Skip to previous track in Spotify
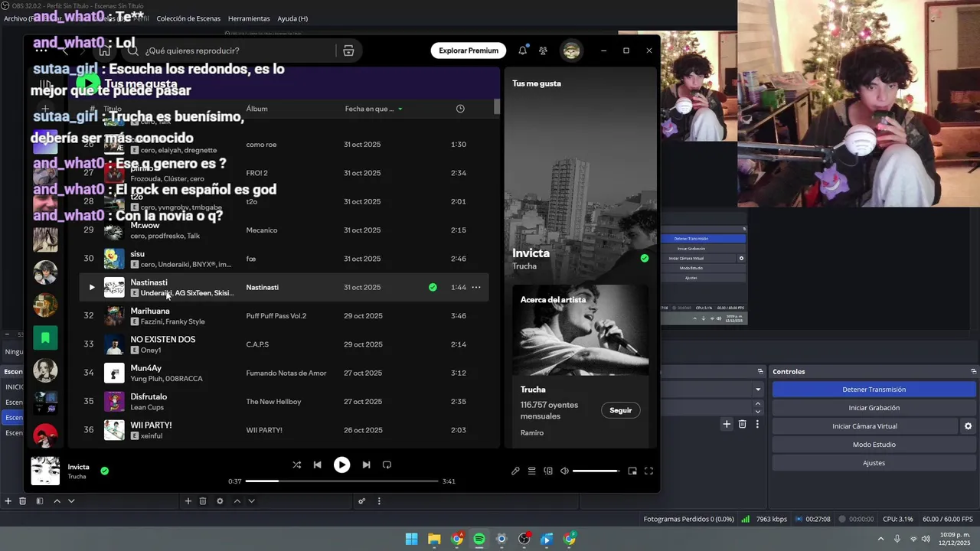Viewport: 980px width, 551px height. [317, 465]
